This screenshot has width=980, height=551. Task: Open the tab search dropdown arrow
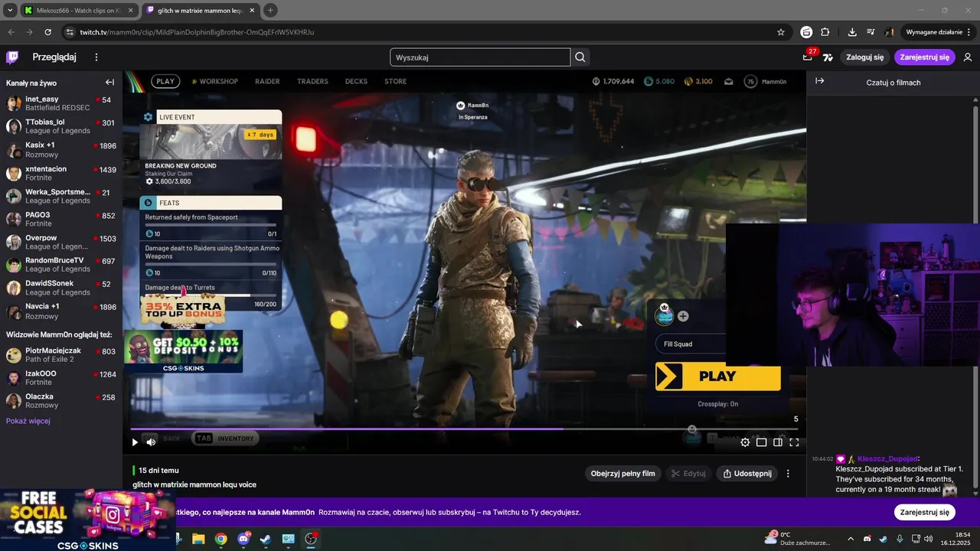point(10,11)
